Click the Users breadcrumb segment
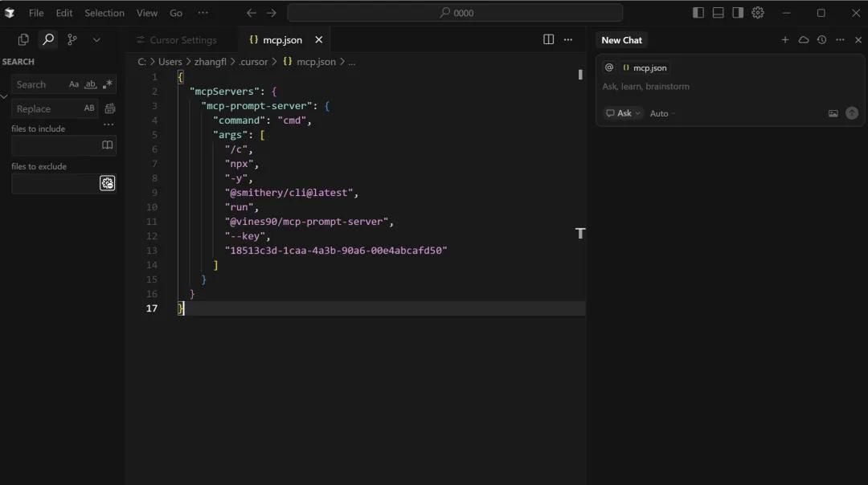Screen dimensions: 868x485 (x=170, y=62)
